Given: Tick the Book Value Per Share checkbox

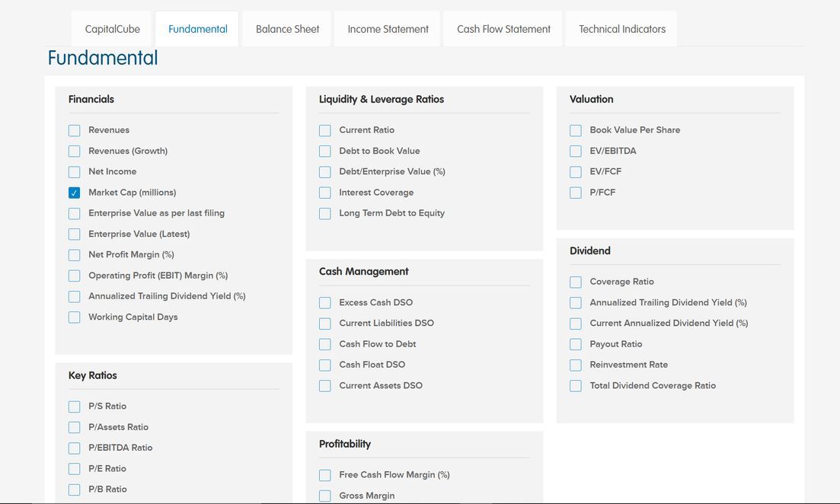Looking at the screenshot, I should tap(576, 130).
